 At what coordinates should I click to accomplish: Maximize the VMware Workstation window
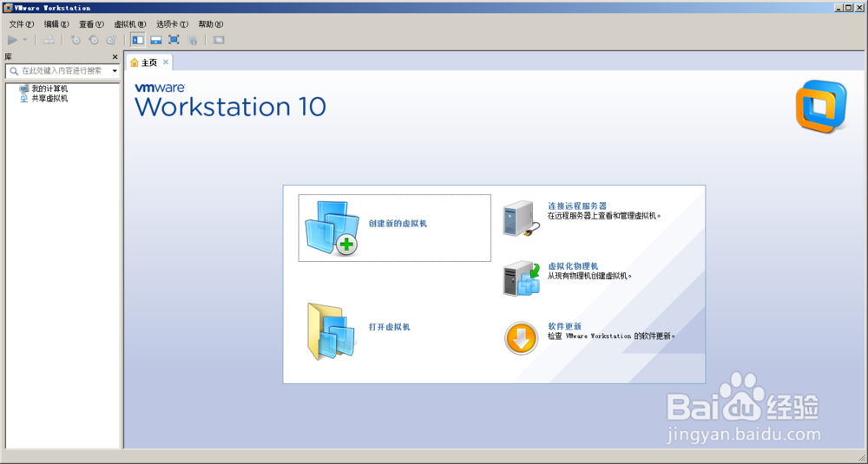click(x=848, y=8)
